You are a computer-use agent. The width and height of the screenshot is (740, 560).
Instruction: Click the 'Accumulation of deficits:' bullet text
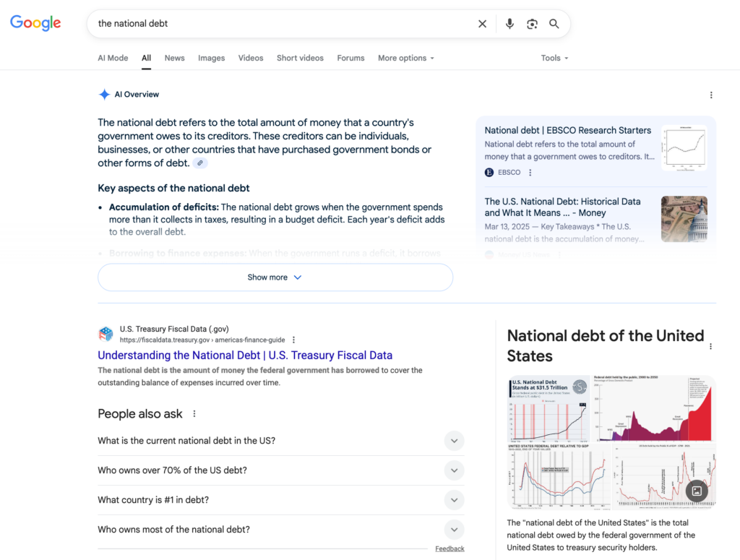(164, 207)
